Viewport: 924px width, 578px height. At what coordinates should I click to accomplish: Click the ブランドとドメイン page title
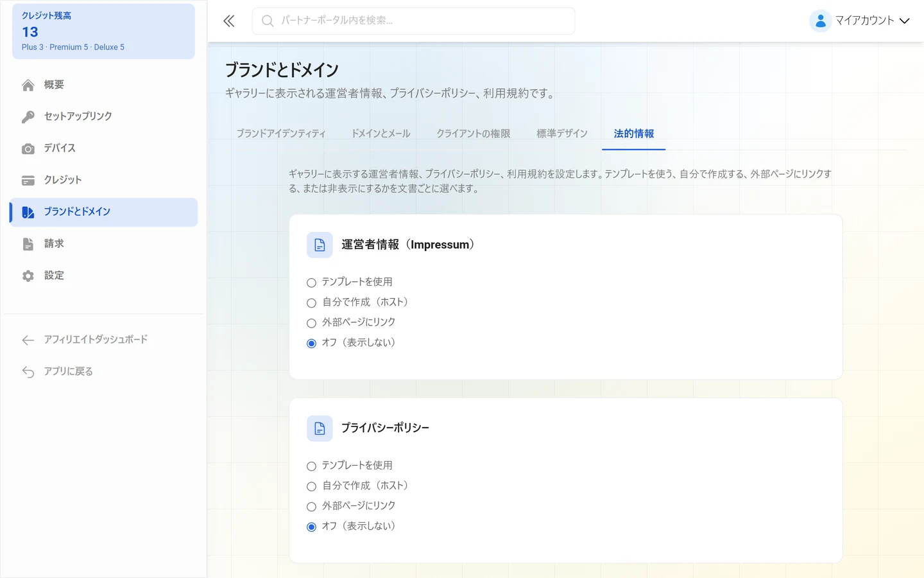click(282, 70)
